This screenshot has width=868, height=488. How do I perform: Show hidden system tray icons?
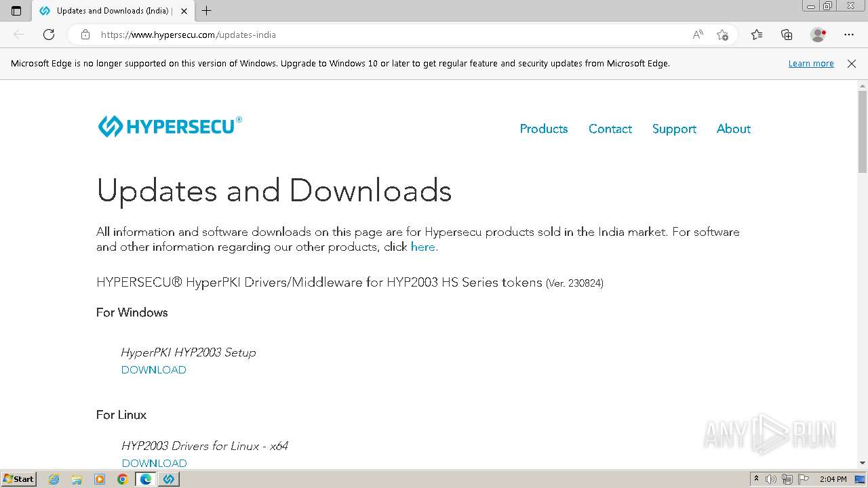point(756,479)
